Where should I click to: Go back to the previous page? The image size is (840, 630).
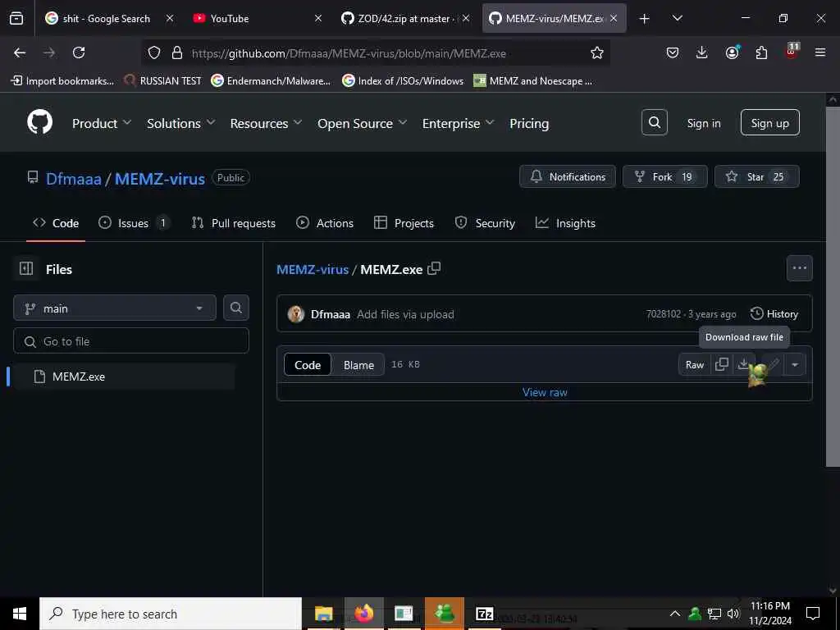(x=20, y=52)
